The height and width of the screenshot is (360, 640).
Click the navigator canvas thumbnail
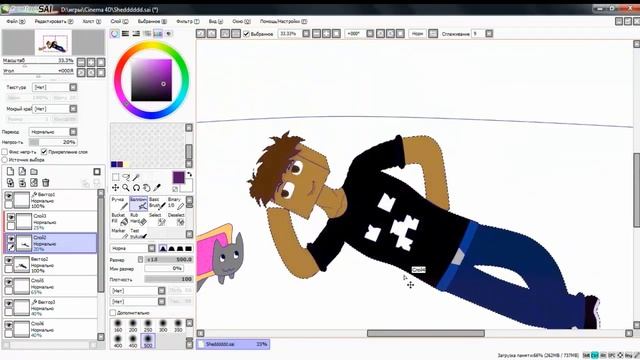53,42
